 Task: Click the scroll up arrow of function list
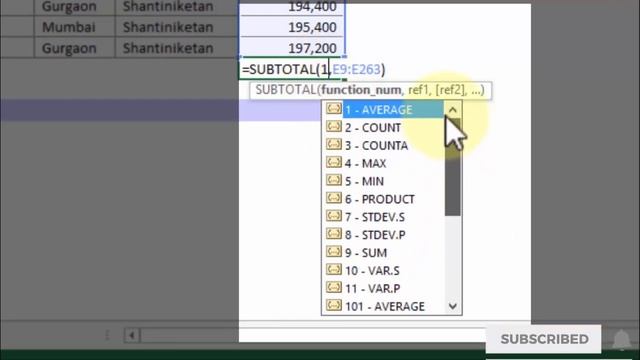[x=453, y=110]
